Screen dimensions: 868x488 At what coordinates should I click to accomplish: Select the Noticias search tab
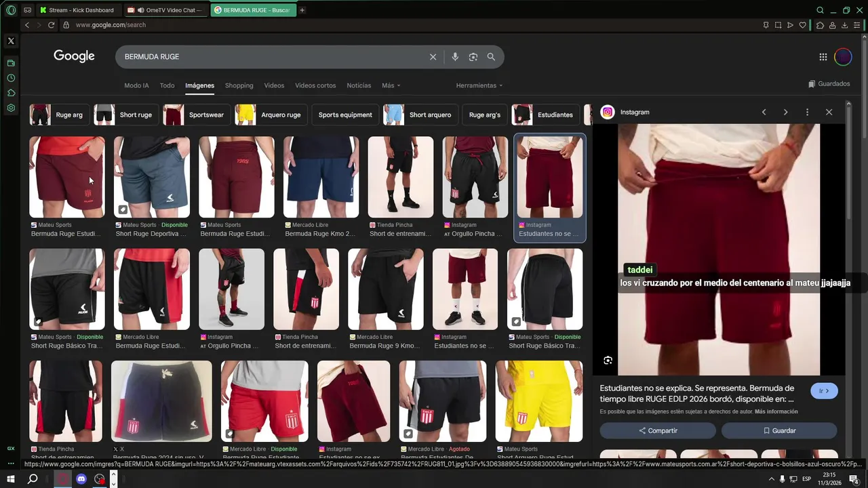coord(359,86)
